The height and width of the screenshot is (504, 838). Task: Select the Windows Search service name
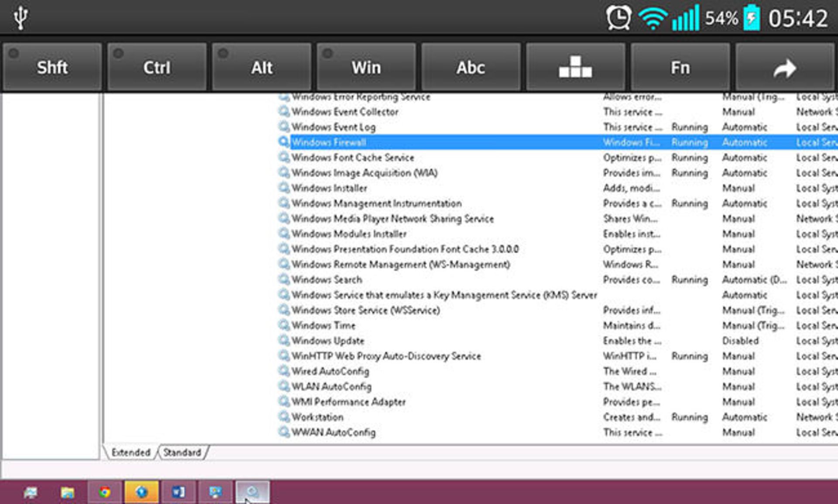[326, 280]
